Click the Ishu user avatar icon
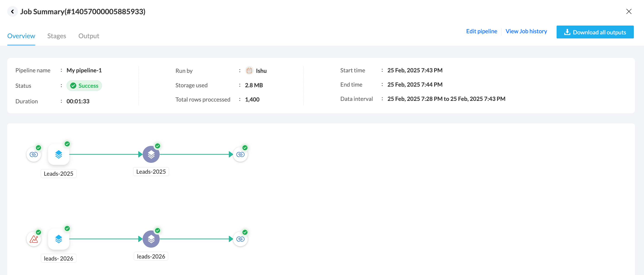The height and width of the screenshot is (275, 644). click(249, 71)
